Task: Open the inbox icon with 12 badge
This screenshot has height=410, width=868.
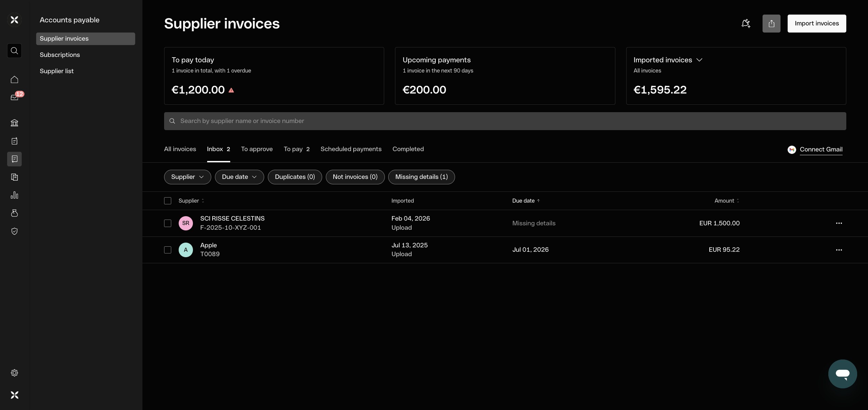Action: (x=14, y=98)
